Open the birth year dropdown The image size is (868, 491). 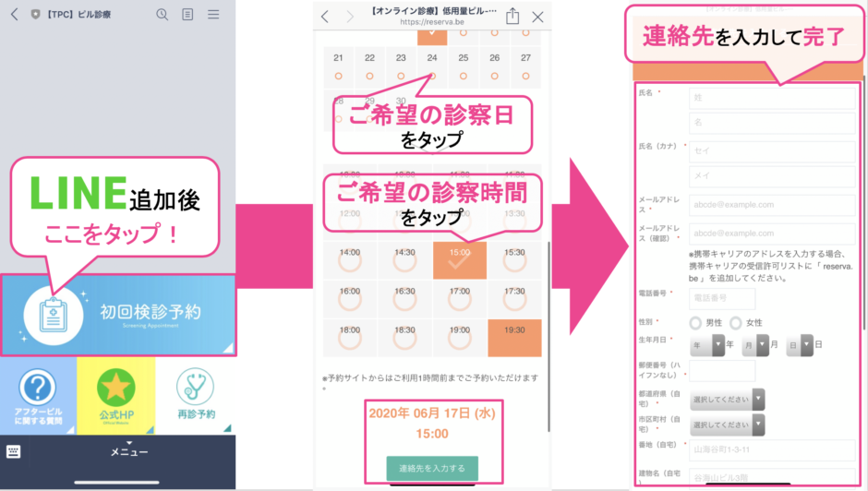tap(705, 344)
